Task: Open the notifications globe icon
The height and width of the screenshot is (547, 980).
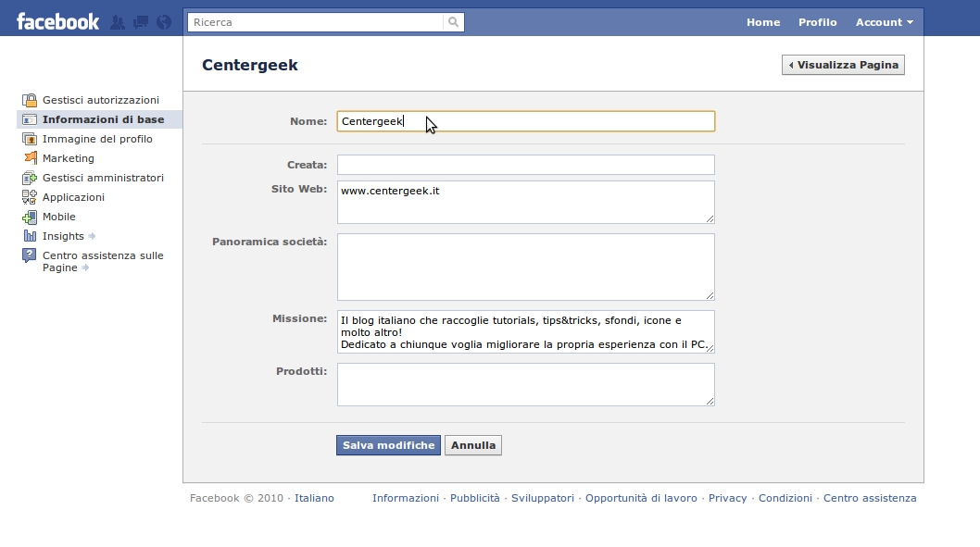Action: [164, 22]
